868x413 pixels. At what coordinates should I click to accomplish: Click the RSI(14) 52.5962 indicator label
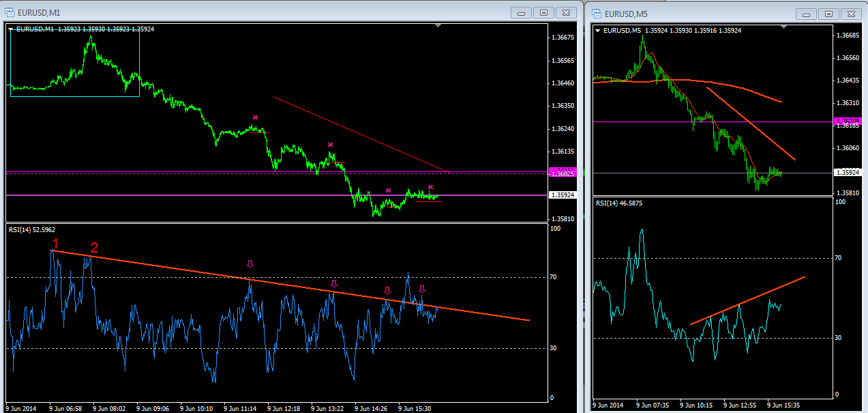pyautogui.click(x=32, y=230)
